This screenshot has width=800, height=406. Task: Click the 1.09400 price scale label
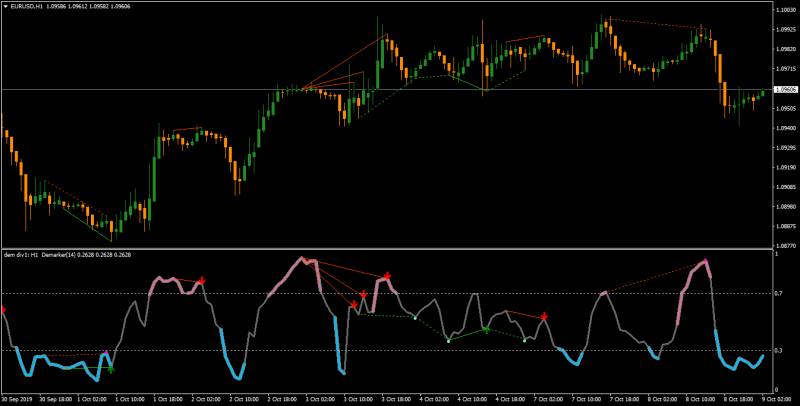[x=784, y=128]
